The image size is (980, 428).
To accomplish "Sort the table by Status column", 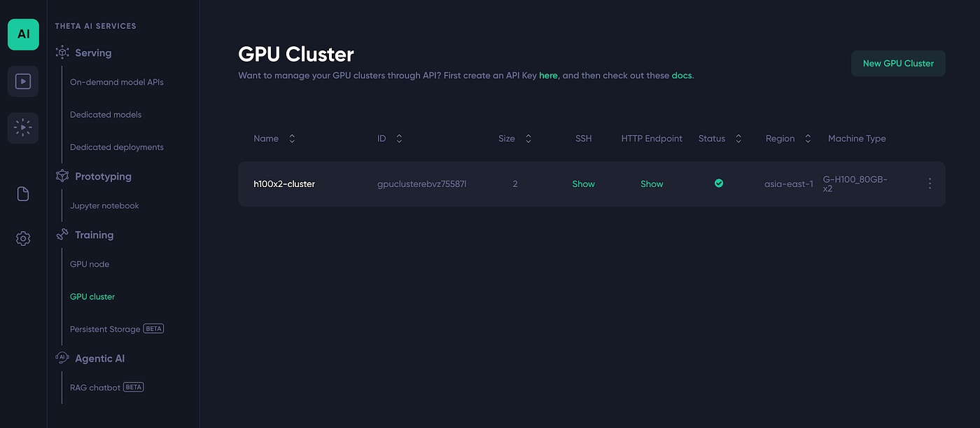I will point(738,139).
